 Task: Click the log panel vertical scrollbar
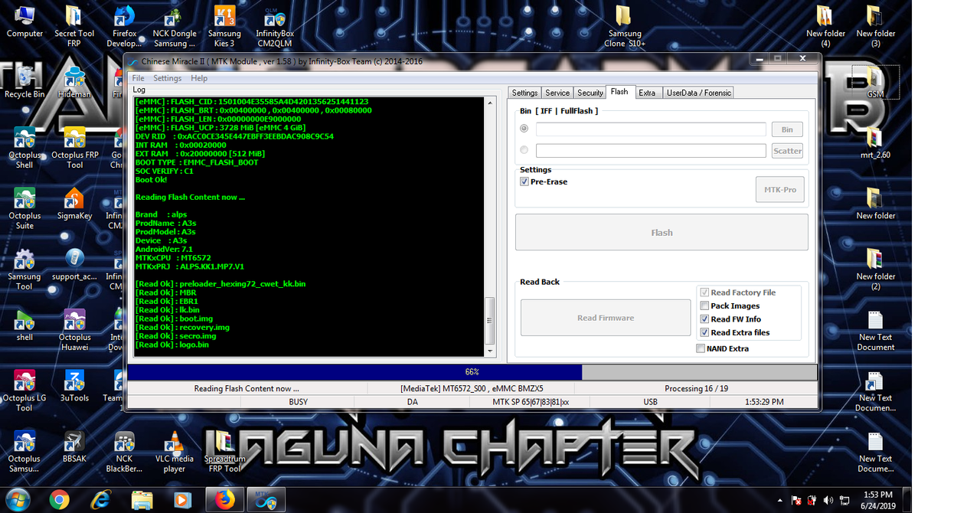point(490,227)
